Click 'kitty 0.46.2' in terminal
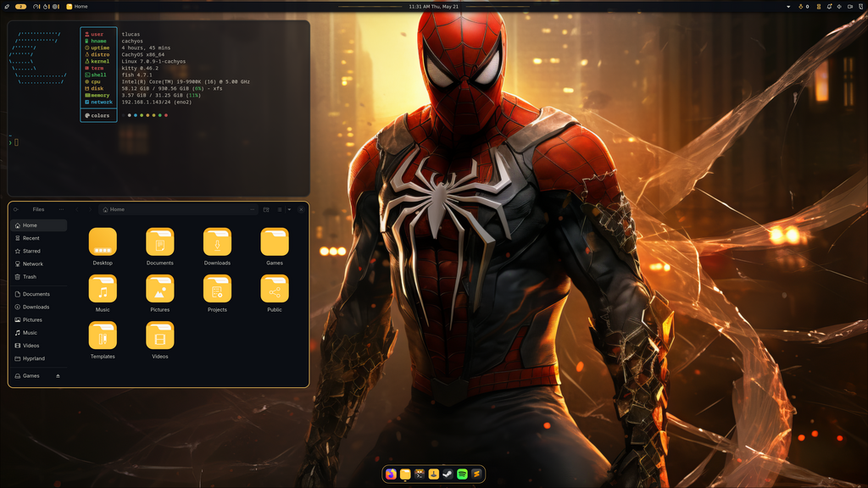The image size is (868, 488). point(140,68)
